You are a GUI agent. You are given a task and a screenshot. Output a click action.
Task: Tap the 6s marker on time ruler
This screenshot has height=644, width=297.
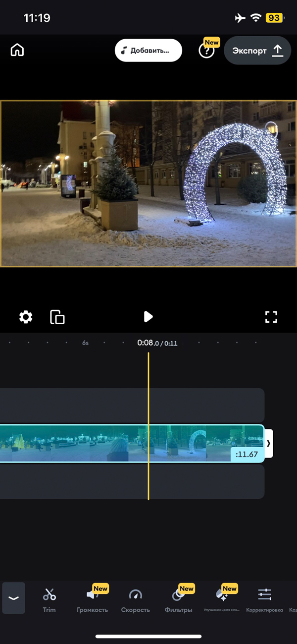tap(86, 343)
